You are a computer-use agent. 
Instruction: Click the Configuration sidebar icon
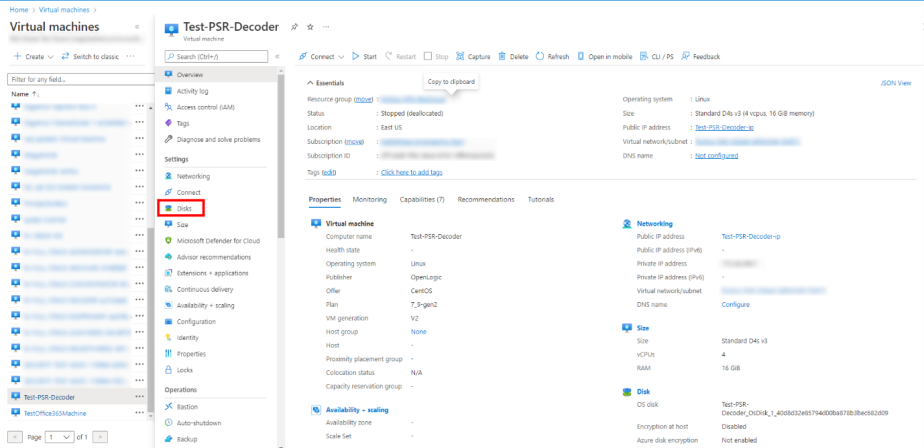click(x=169, y=321)
